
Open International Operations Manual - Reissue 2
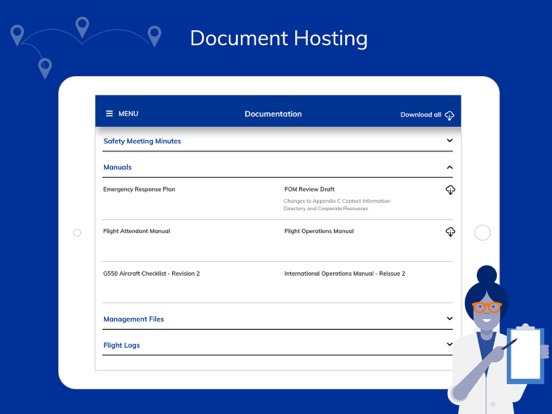tap(345, 274)
